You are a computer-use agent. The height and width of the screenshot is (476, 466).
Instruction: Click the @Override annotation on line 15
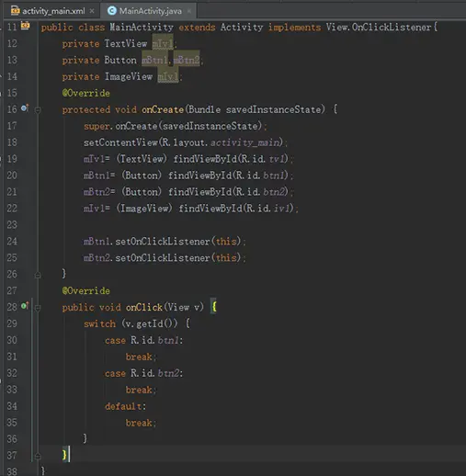[x=86, y=93]
